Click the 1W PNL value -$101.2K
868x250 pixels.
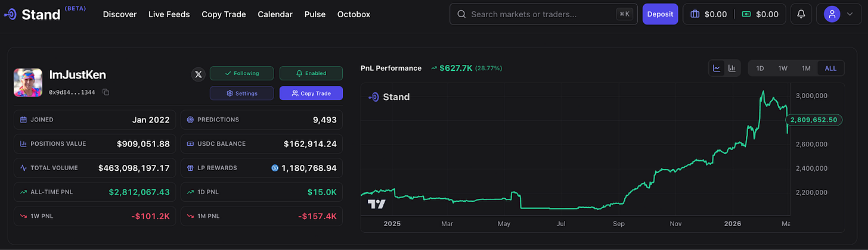(151, 215)
